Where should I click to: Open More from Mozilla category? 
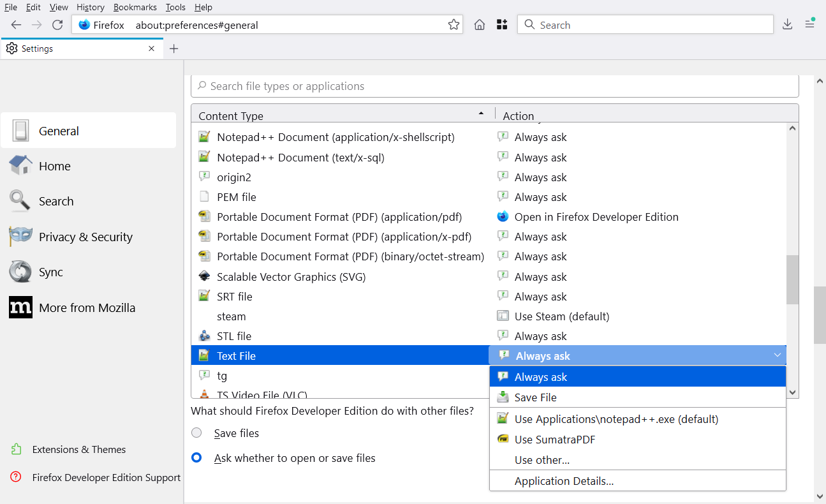89,308
